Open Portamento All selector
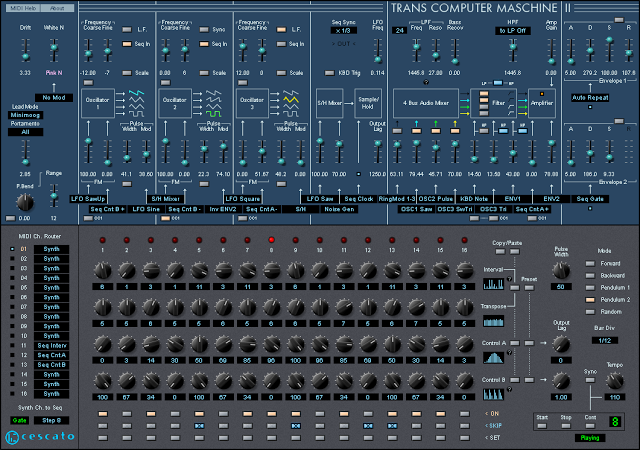 point(25,132)
